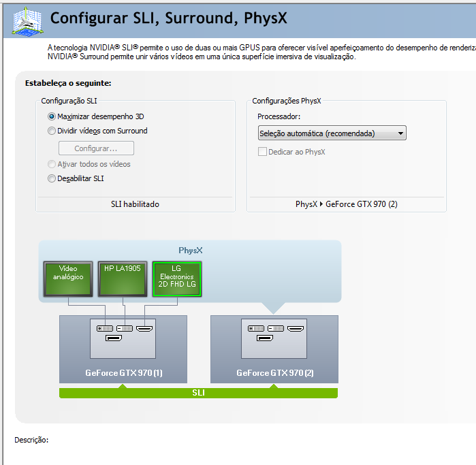476x465 pixels.
Task: Pick the Desabilitar SLI radio option
Action: click(52, 178)
